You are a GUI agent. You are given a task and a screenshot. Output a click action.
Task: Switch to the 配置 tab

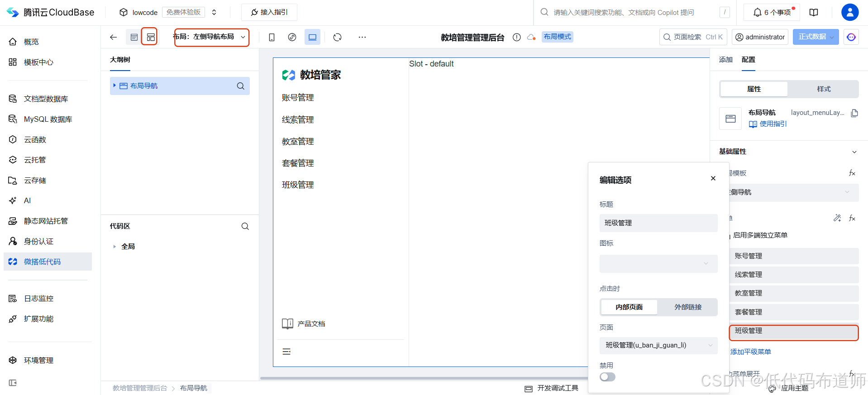[x=749, y=59]
